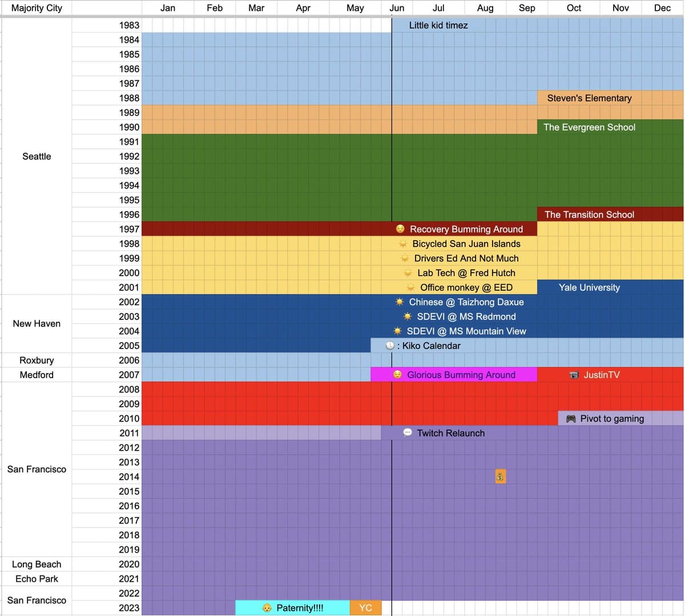This screenshot has width=685, height=616.
Task: Click the Majority City header cell
Action: coord(37,8)
